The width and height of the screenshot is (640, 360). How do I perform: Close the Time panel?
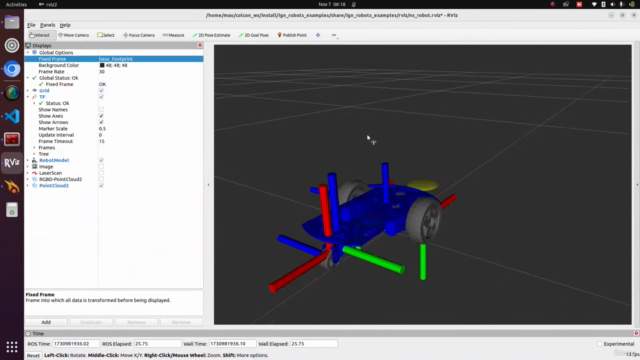click(636, 333)
